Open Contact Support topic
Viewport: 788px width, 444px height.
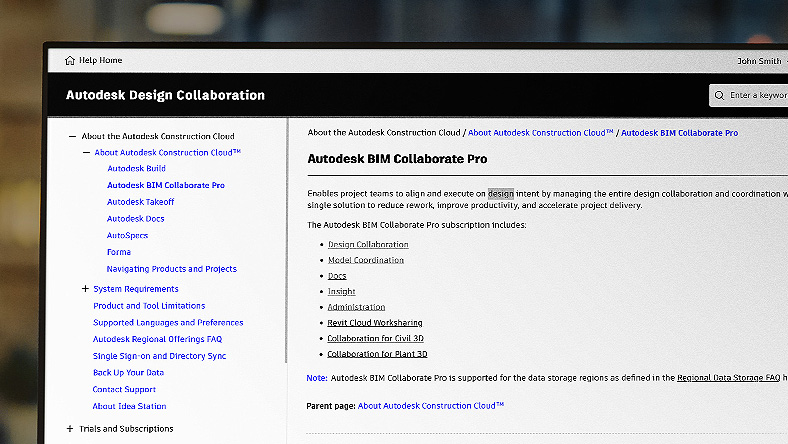(x=124, y=389)
